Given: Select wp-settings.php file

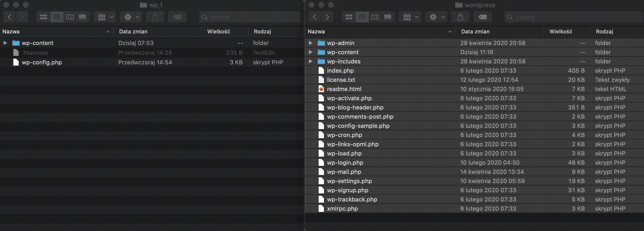Looking at the screenshot, I should (x=474, y=181).
